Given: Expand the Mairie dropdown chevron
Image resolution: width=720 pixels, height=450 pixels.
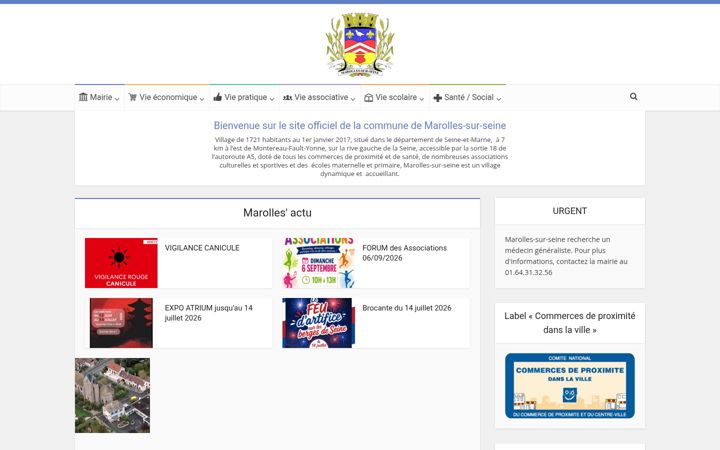Looking at the screenshot, I should (117, 99).
